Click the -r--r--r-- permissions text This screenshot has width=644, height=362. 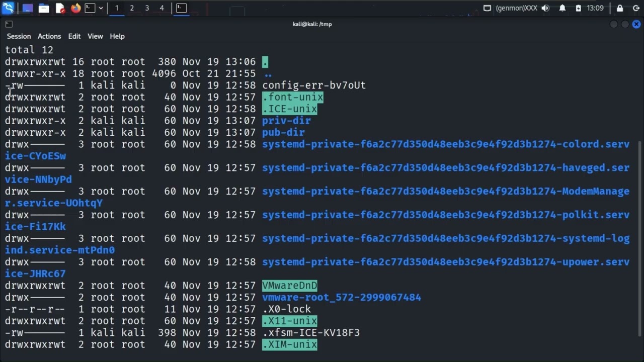[35, 309]
